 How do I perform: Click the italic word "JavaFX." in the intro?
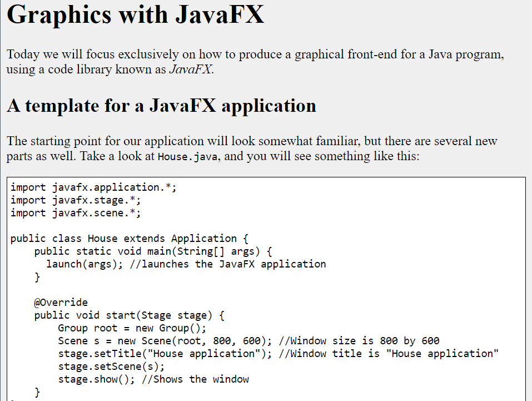(191, 70)
